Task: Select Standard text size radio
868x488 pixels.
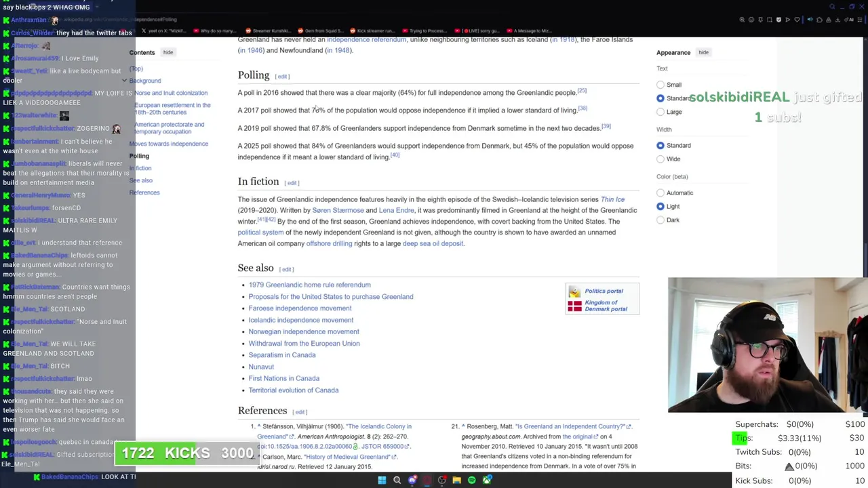Action: (660, 98)
